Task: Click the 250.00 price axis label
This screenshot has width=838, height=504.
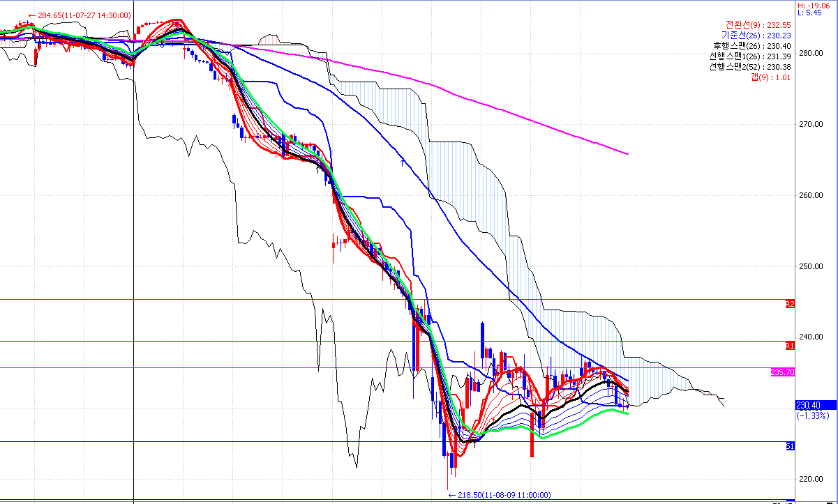Action: tap(808, 266)
